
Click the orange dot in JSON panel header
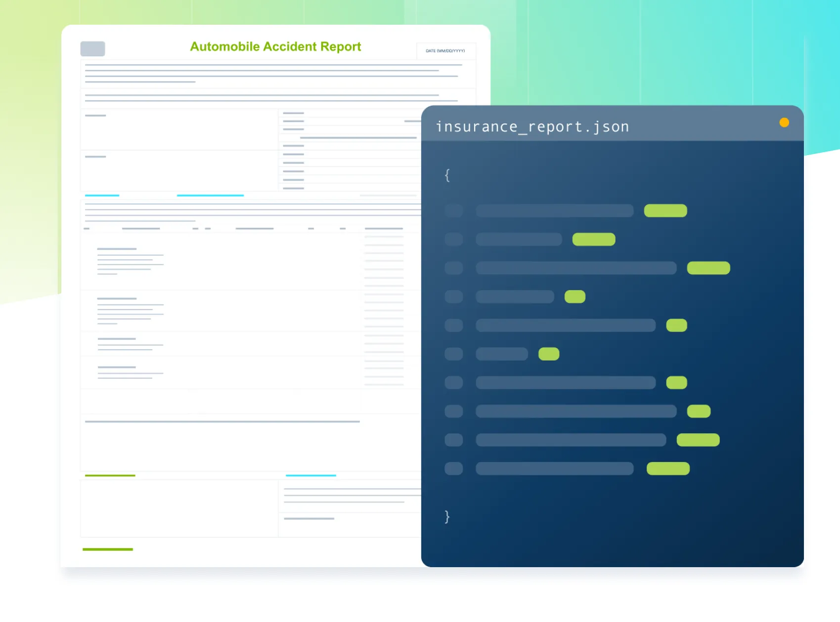coord(784,123)
